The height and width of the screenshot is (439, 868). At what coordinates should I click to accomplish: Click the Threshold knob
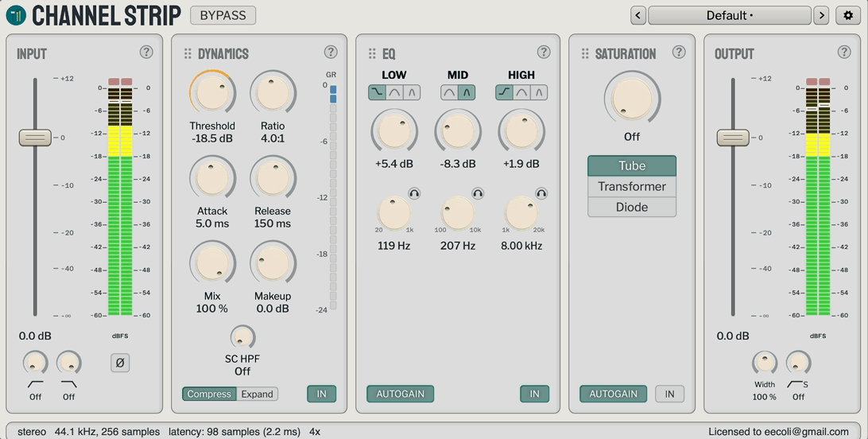point(212,93)
